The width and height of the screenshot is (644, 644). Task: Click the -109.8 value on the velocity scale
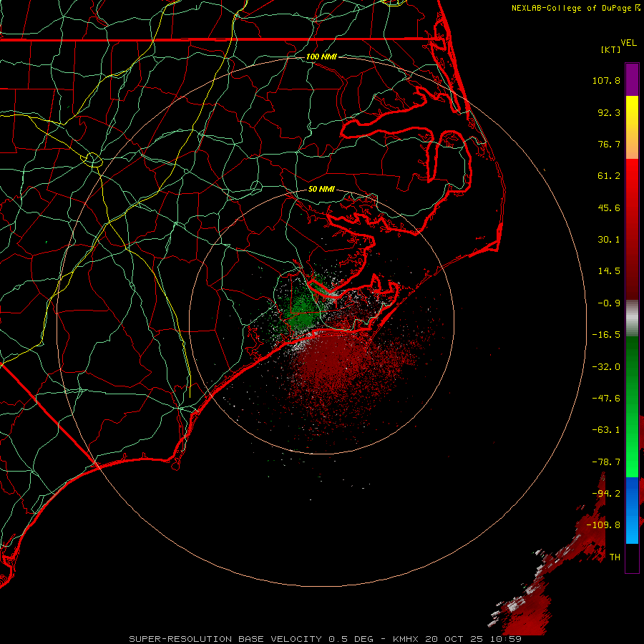604,525
